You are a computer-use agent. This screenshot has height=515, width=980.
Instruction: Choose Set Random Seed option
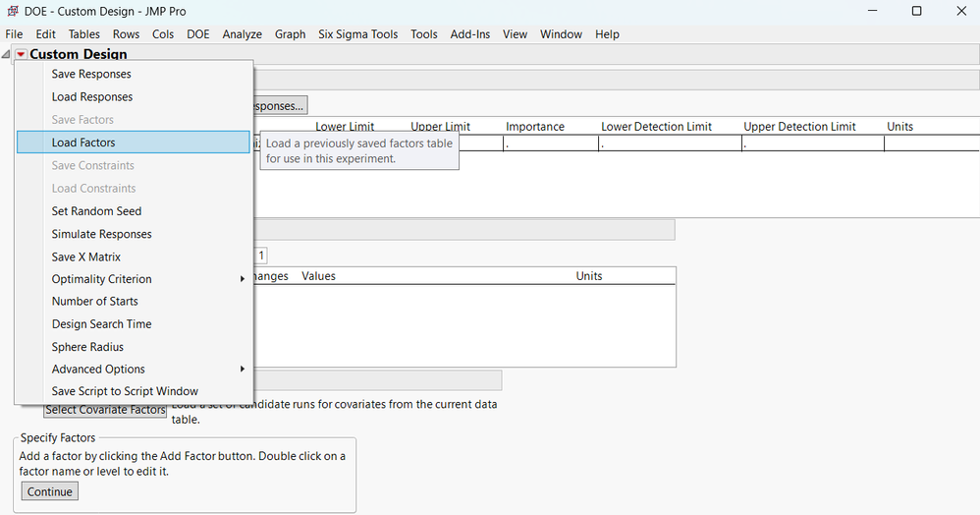96,211
